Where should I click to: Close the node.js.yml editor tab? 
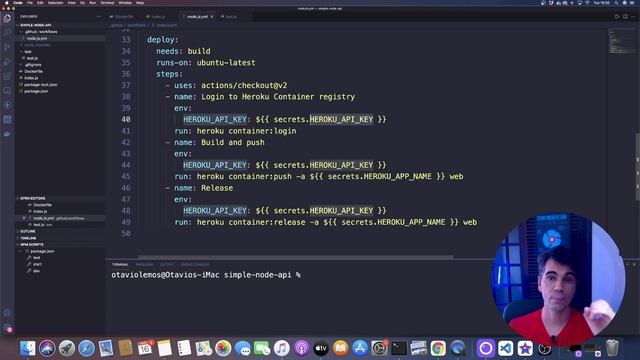(212, 17)
